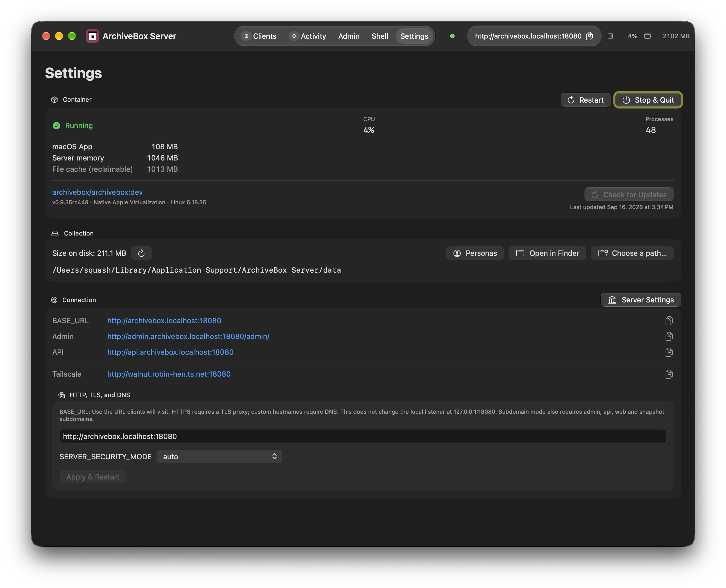The image size is (726, 588).
Task: Click Open in Finder
Action: [x=547, y=253]
